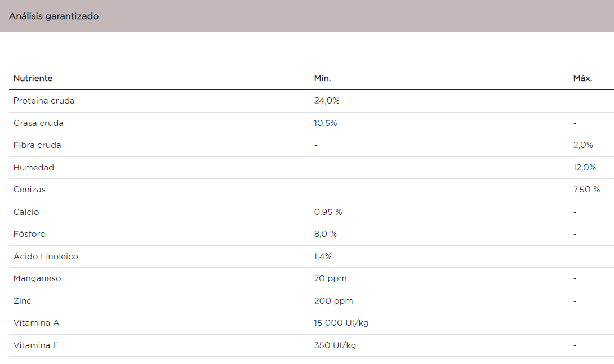614x364 pixels.
Task: Click the 24,0% protein minimum value
Action: [x=327, y=101]
